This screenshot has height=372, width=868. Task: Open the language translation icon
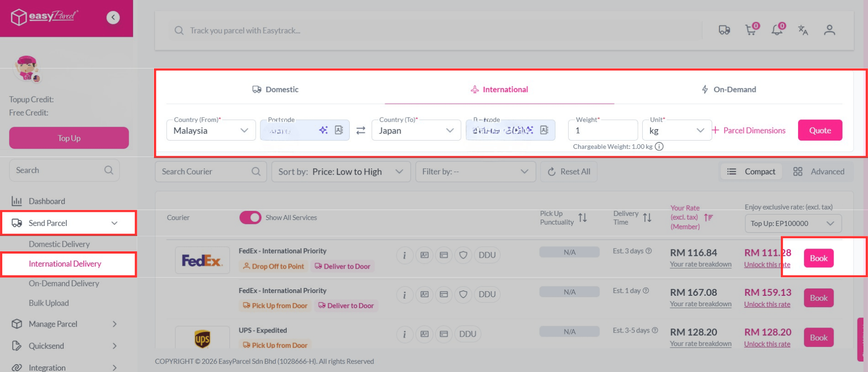(803, 30)
